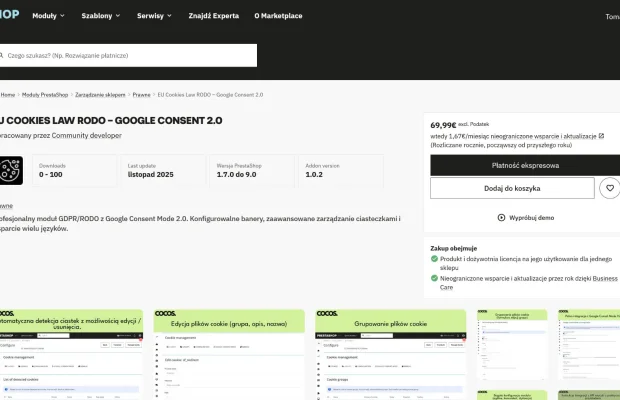Open the Moduły dropdown menu
620x400 pixels.
tap(48, 16)
